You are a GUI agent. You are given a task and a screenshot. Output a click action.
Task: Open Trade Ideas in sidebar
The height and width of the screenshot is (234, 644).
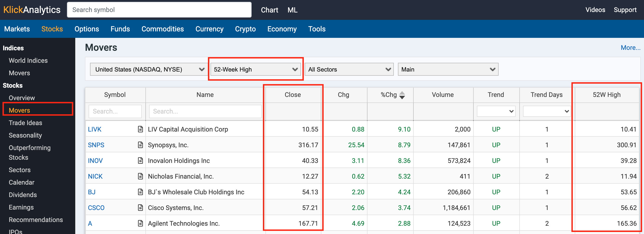pos(25,123)
